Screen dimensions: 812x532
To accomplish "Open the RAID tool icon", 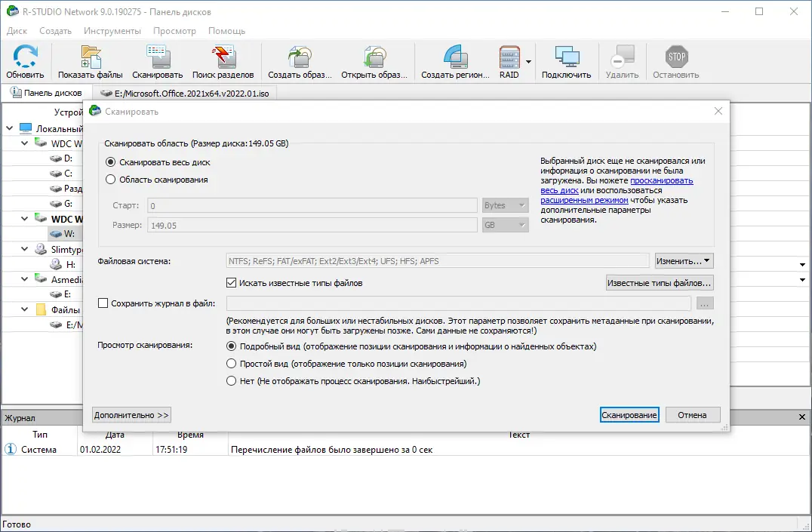I will pyautogui.click(x=509, y=60).
